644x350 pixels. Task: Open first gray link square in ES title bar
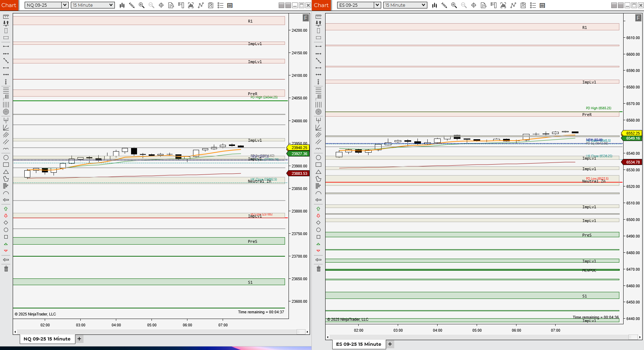pos(614,5)
